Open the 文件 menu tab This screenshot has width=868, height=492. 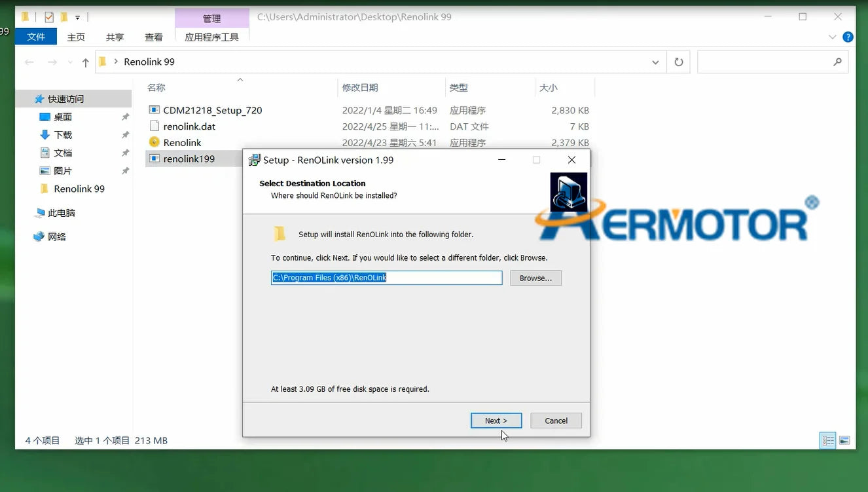36,37
